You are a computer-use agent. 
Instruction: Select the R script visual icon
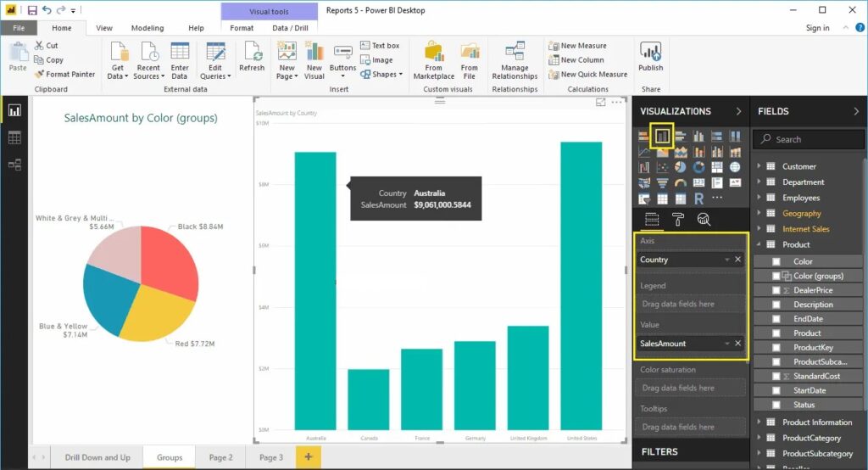698,199
